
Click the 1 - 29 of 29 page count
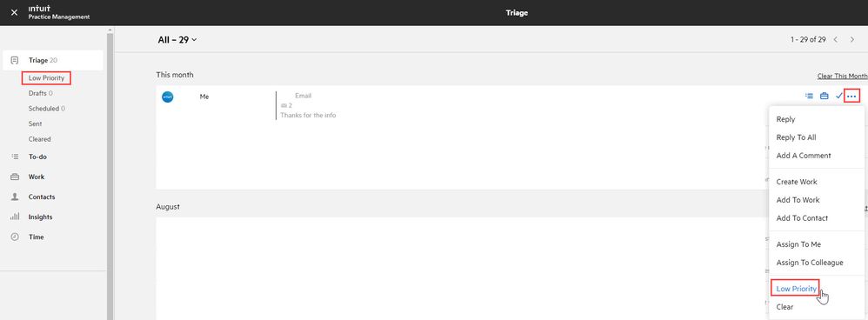tap(808, 40)
